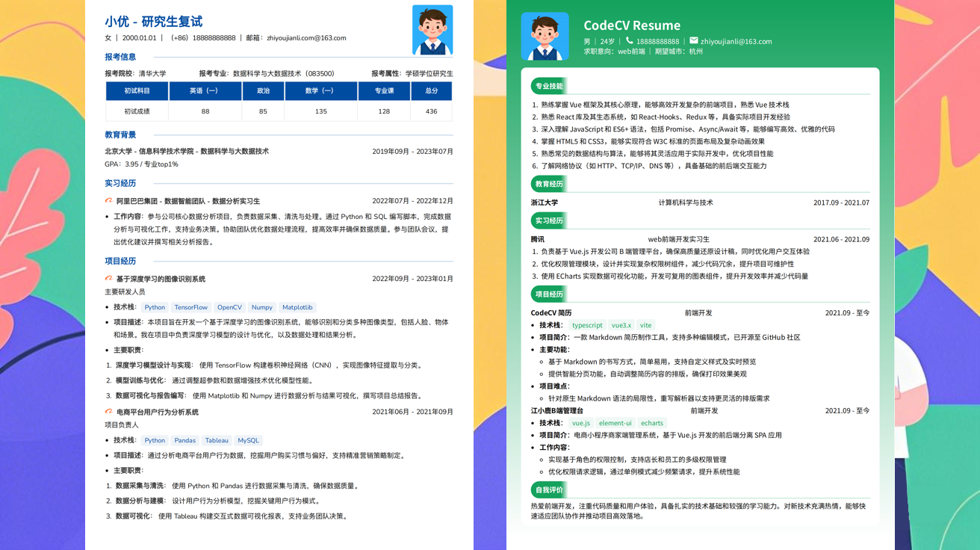Click the Numpy tag

point(261,307)
